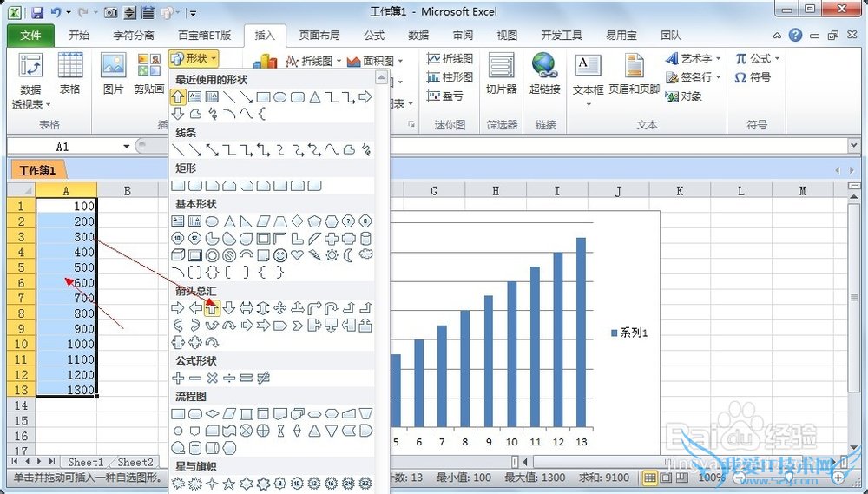Open the 形状 shapes dropdown button
This screenshot has height=494, width=868.
click(194, 58)
